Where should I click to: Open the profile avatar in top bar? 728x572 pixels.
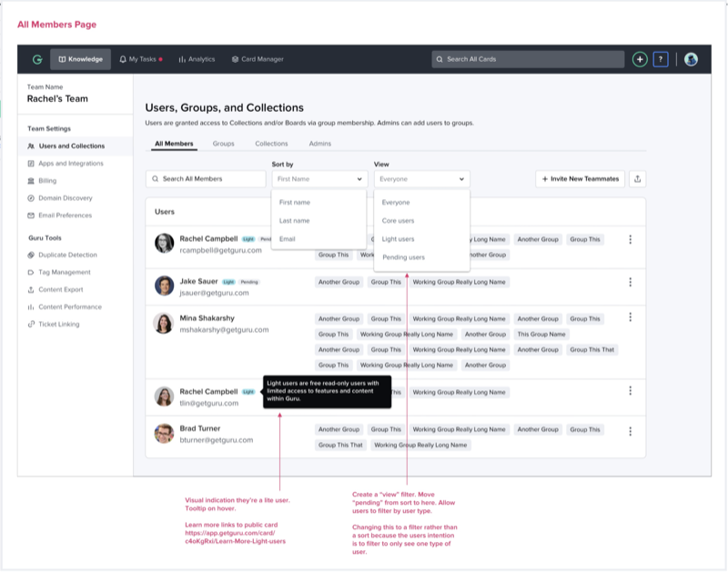691,59
